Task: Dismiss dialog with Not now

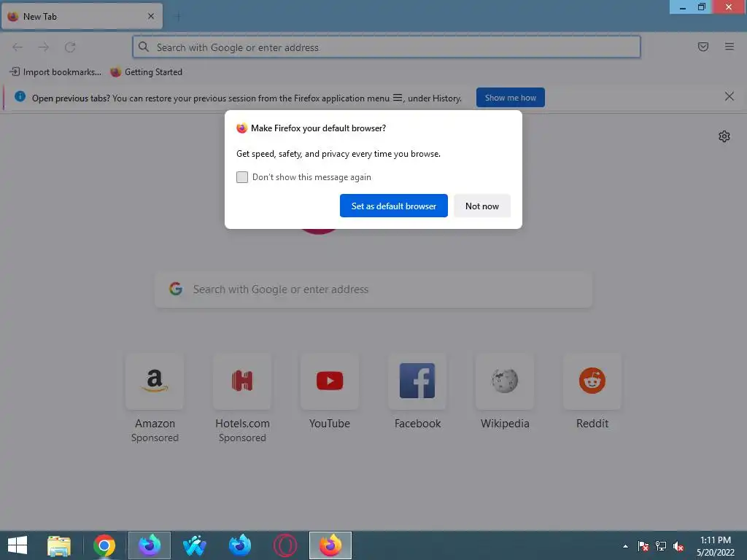Action: pos(481,206)
